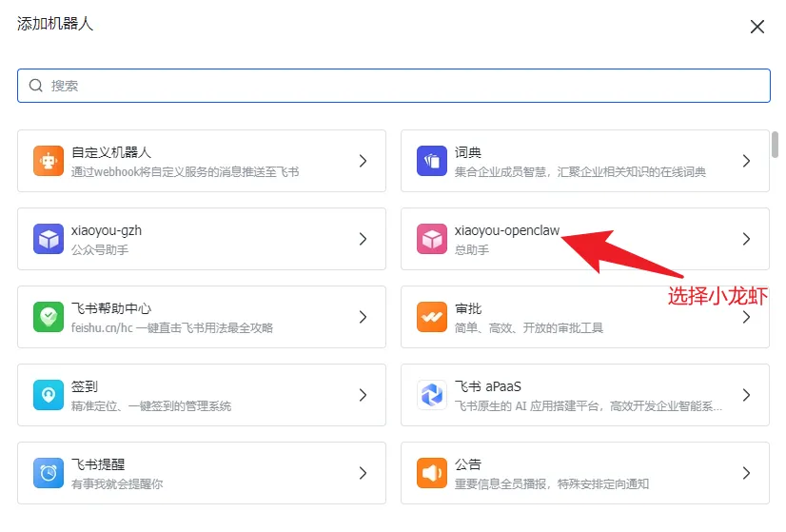Click the 精准定位、一键签到的管理系统 description

tap(151, 406)
